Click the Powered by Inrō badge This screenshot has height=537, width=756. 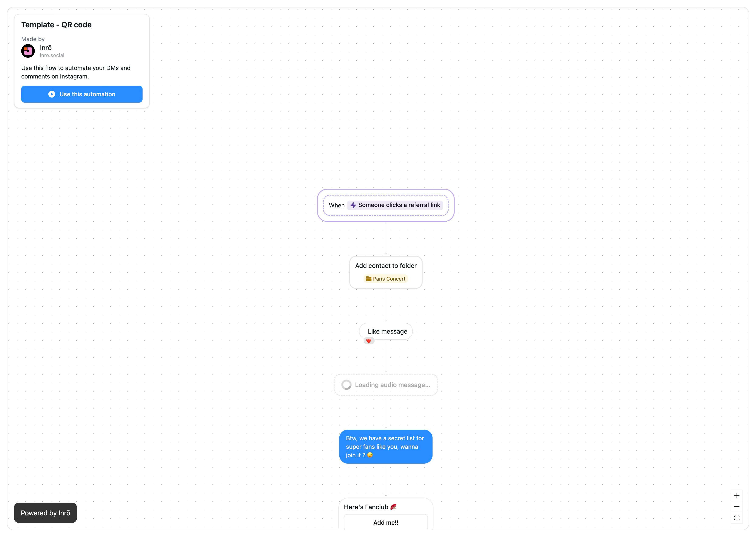[45, 513]
